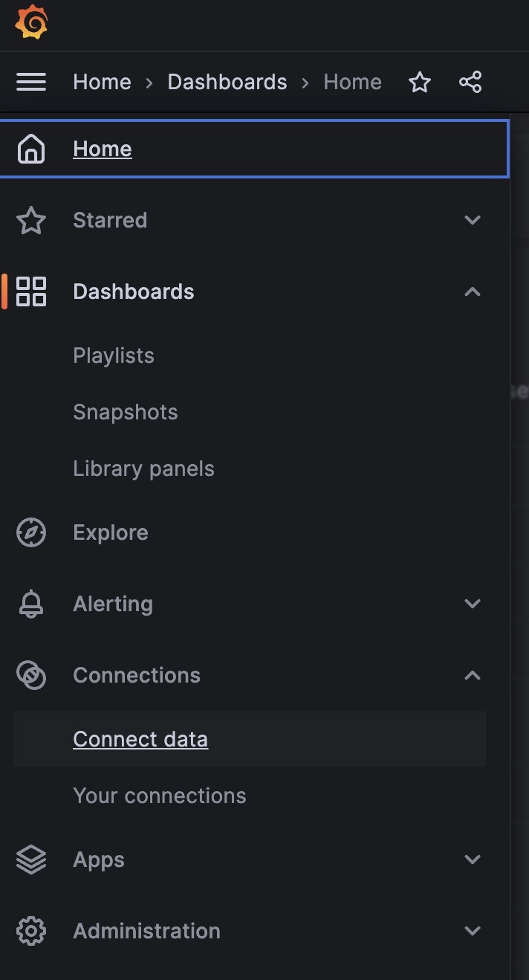
Task: Select Dashboards in the breadcrumb
Action: click(x=227, y=82)
